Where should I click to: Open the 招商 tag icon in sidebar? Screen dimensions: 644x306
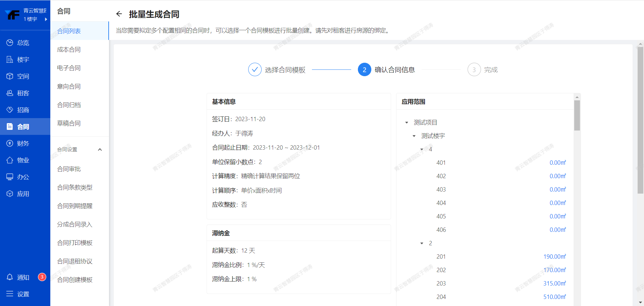click(x=10, y=110)
